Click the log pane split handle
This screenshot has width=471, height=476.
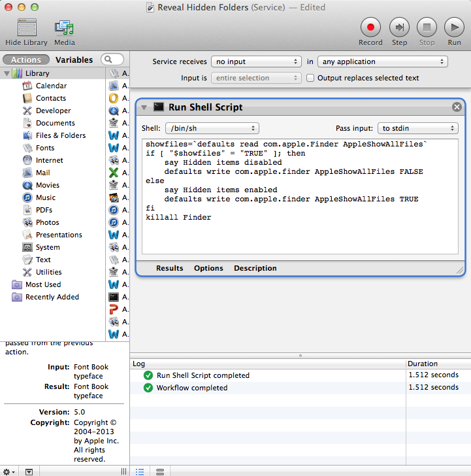click(300, 356)
